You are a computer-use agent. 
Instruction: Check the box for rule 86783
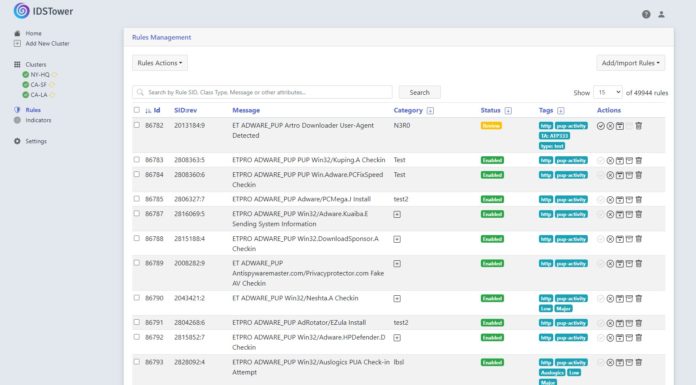[137, 159]
